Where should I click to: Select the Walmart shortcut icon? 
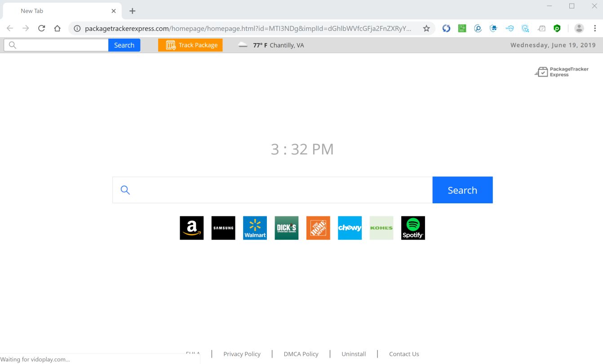coord(255,228)
